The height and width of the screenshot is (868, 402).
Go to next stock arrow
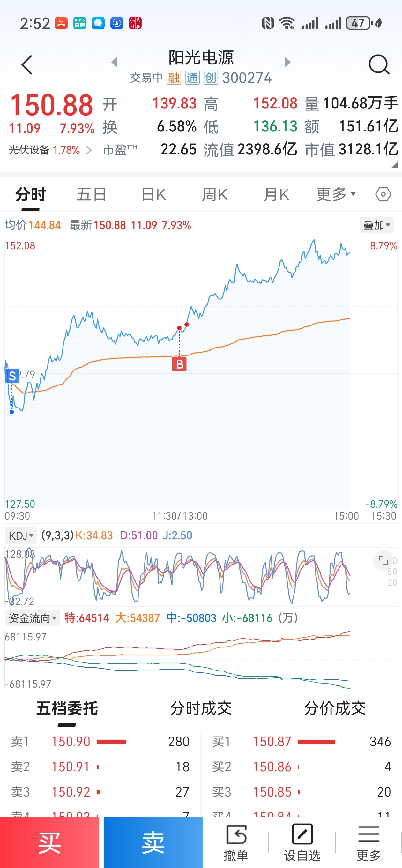pos(287,62)
